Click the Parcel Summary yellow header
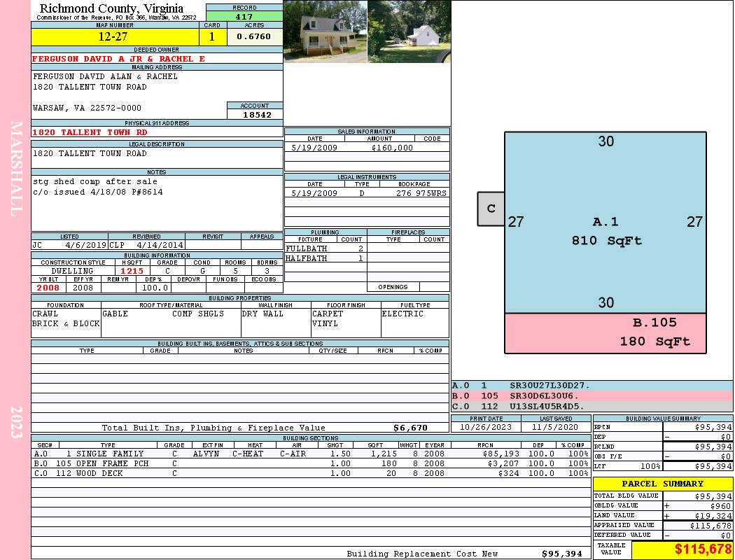The image size is (735, 560). tap(663, 484)
